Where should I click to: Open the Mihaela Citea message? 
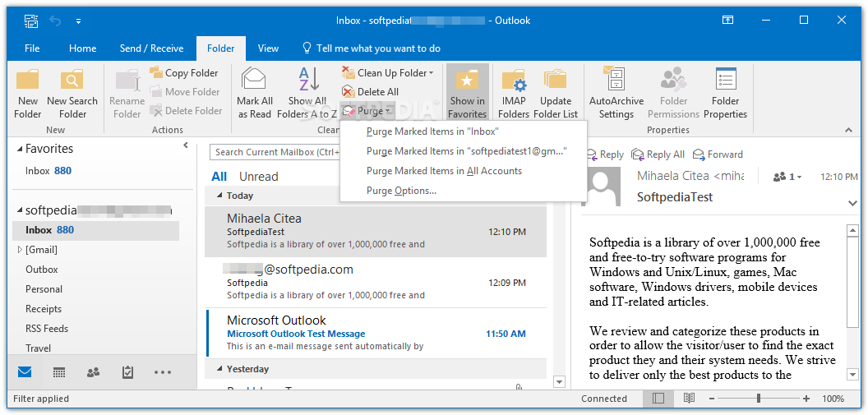[376, 231]
